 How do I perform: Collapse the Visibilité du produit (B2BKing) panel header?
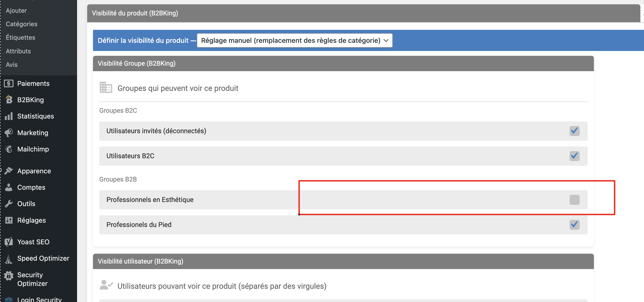click(363, 13)
